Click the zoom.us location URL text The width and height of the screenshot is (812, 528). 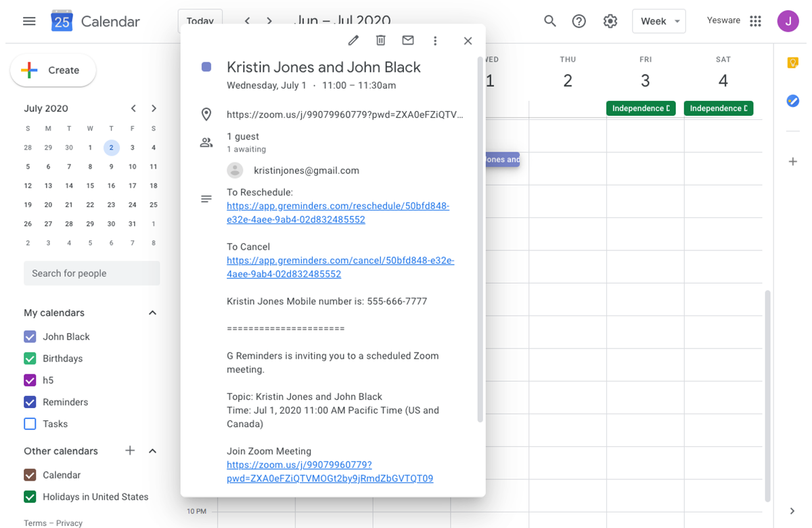[x=345, y=114]
